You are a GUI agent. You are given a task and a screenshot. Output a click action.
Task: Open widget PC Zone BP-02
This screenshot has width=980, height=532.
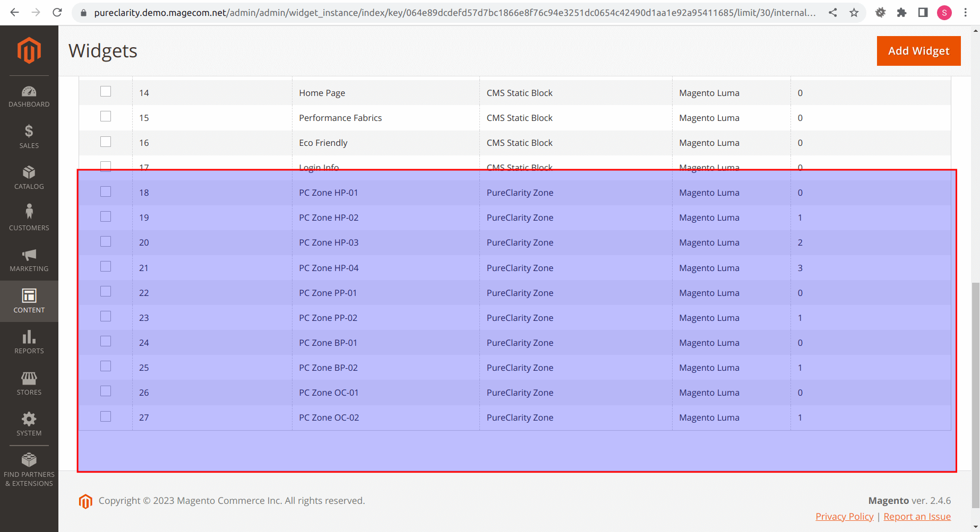tap(328, 368)
